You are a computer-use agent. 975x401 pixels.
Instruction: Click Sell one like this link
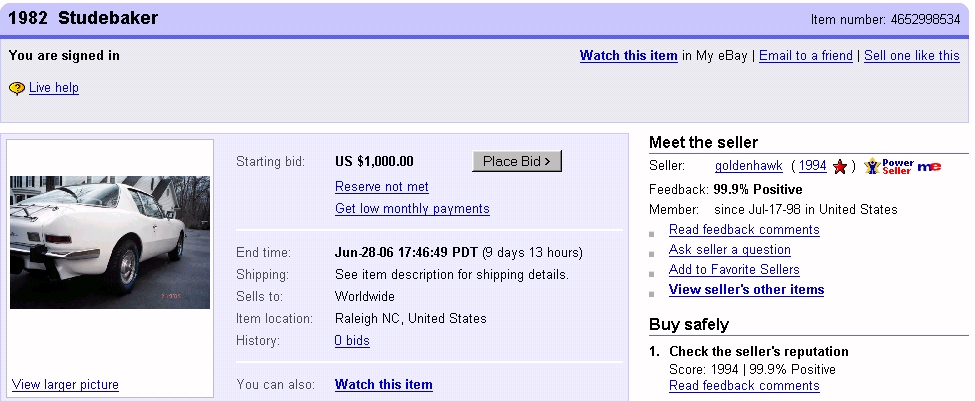[x=911, y=56]
